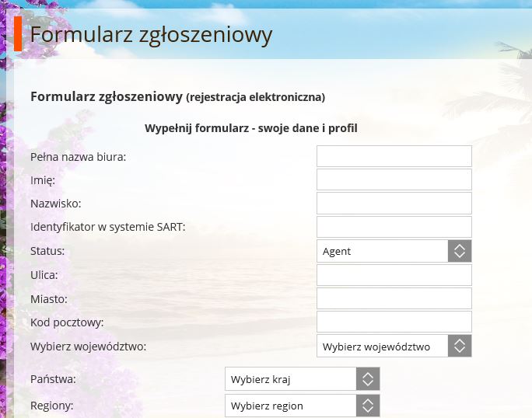Click the województwo dropdown arrow icon
This screenshot has height=418, width=532.
[x=460, y=346]
